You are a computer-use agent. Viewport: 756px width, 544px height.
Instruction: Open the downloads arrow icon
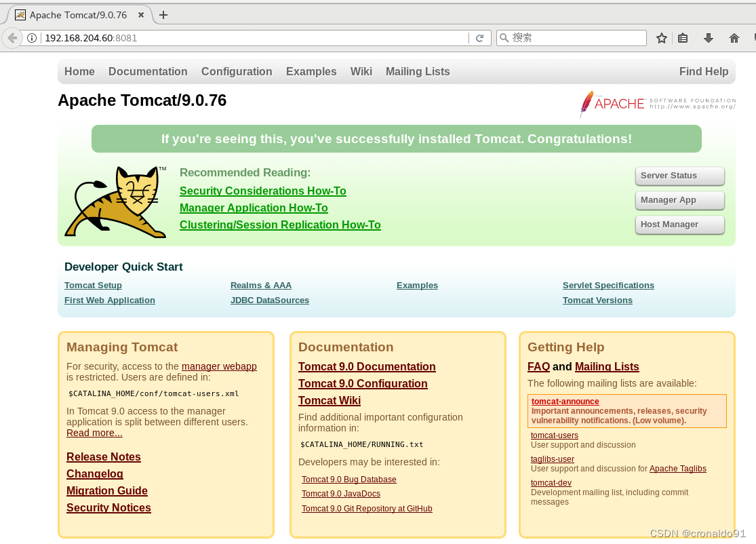point(709,38)
